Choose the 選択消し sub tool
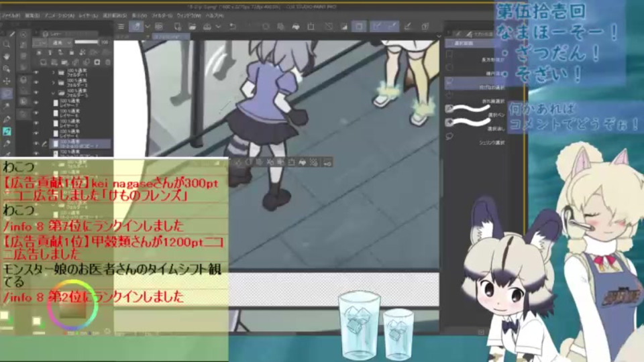 476,123
